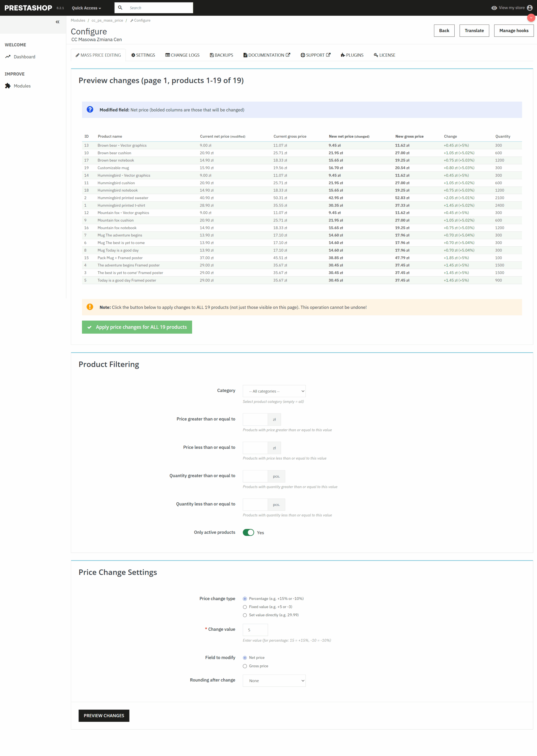Click the PLUGINS puzzle icon

[x=343, y=55]
